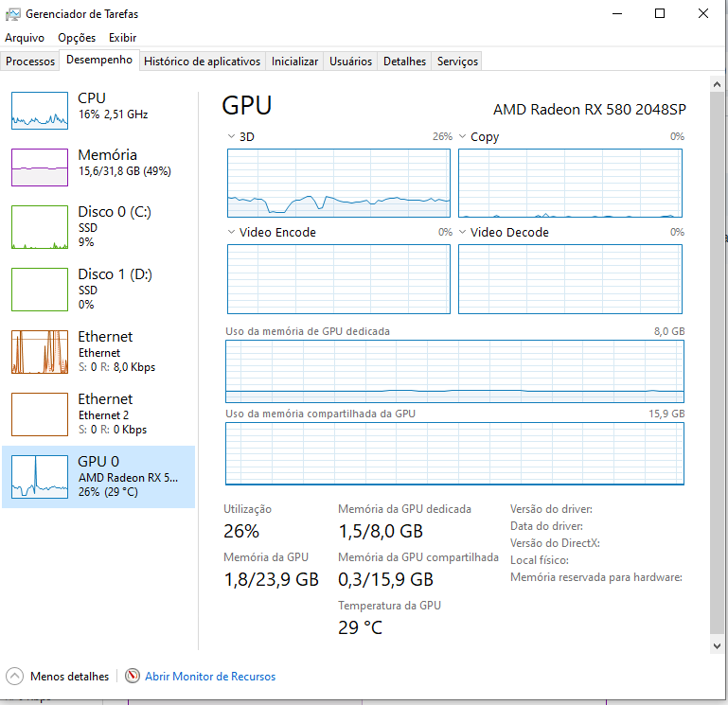Click the Video Decode graph
Screen dimensions: 728x705
pyautogui.click(x=570, y=279)
